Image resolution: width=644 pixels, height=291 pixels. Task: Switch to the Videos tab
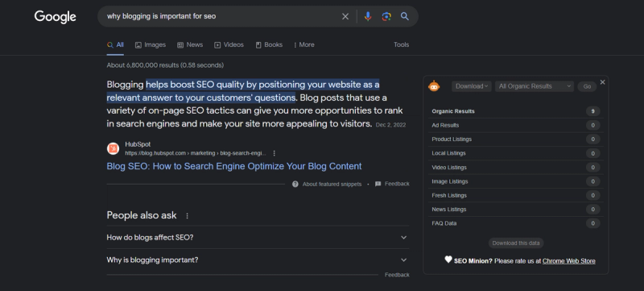[x=229, y=45]
